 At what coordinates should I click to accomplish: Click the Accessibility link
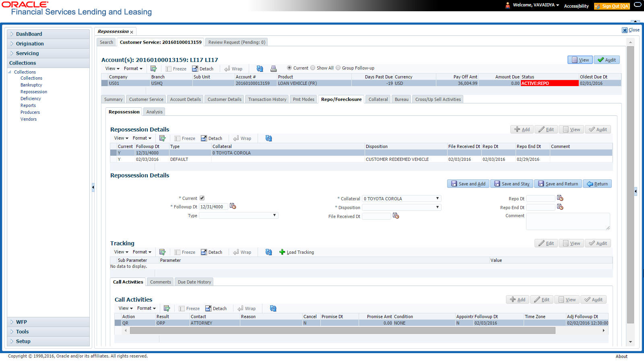pos(576,6)
